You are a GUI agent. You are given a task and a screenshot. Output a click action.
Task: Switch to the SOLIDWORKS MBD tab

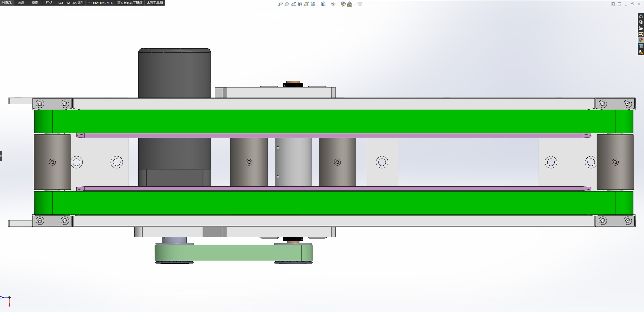tap(100, 3)
